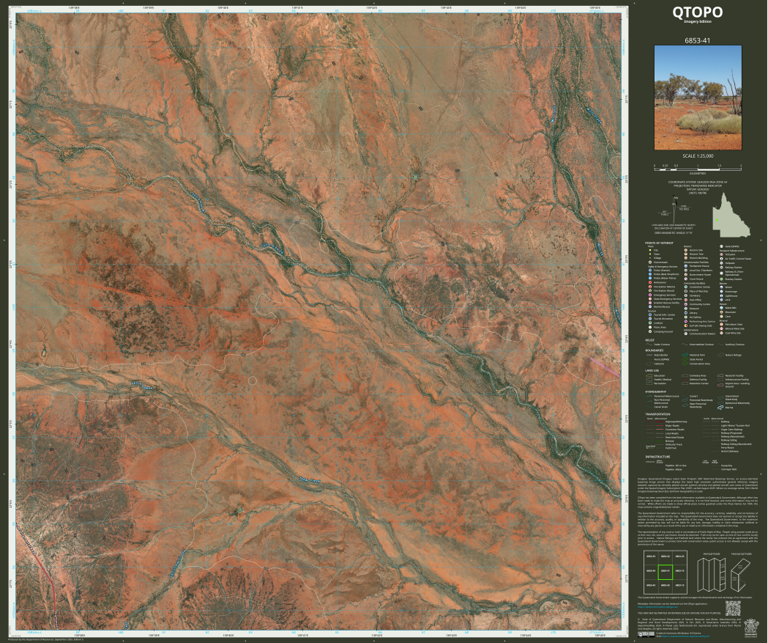768x643 pixels.
Task: Click the HYDROGRAPHY legend heading
Action: click(656, 392)
